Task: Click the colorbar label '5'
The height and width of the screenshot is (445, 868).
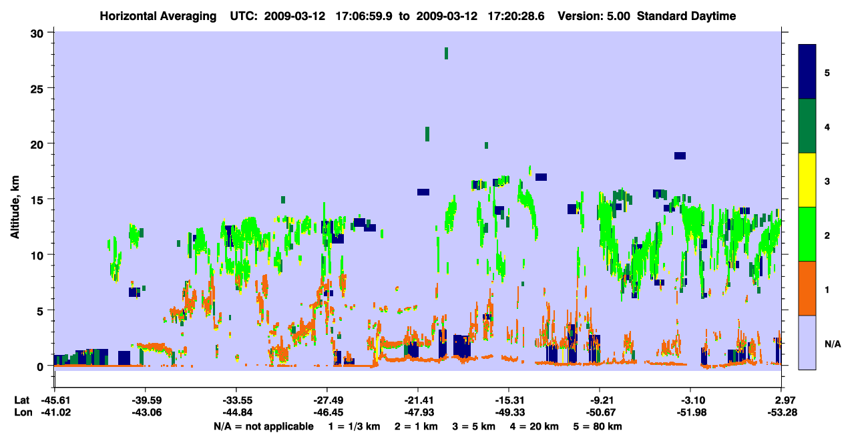Action: pyautogui.click(x=827, y=72)
